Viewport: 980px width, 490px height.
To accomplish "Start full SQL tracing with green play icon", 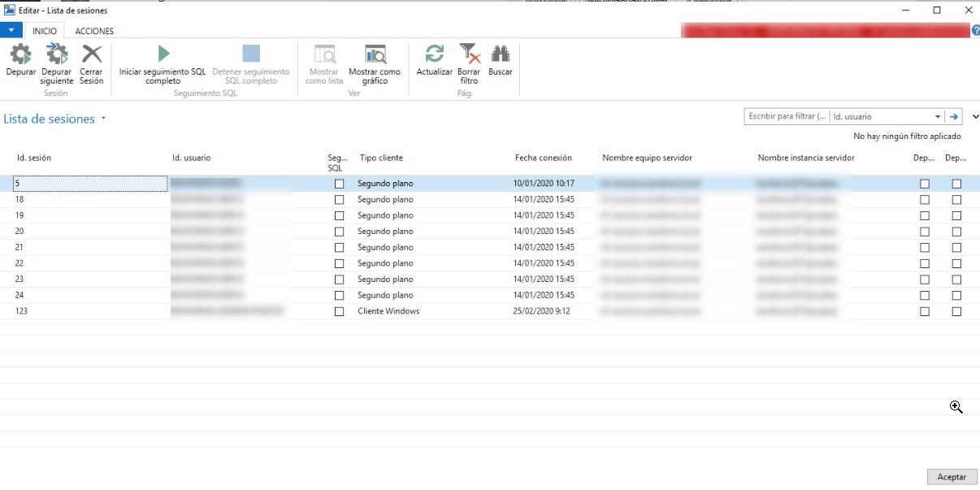I will click(163, 54).
